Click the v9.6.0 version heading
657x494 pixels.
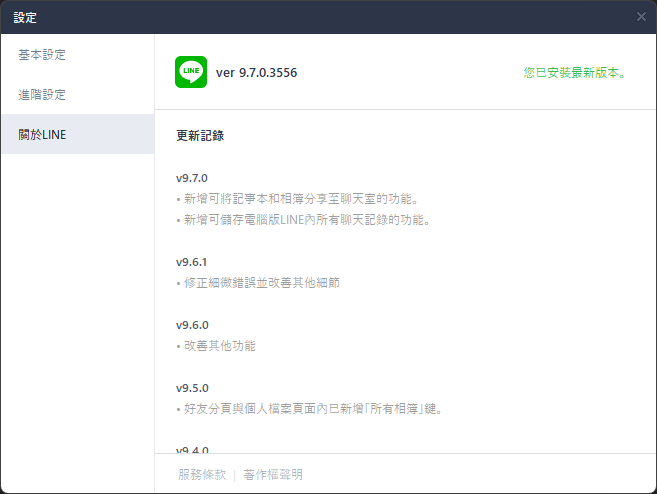(x=192, y=325)
